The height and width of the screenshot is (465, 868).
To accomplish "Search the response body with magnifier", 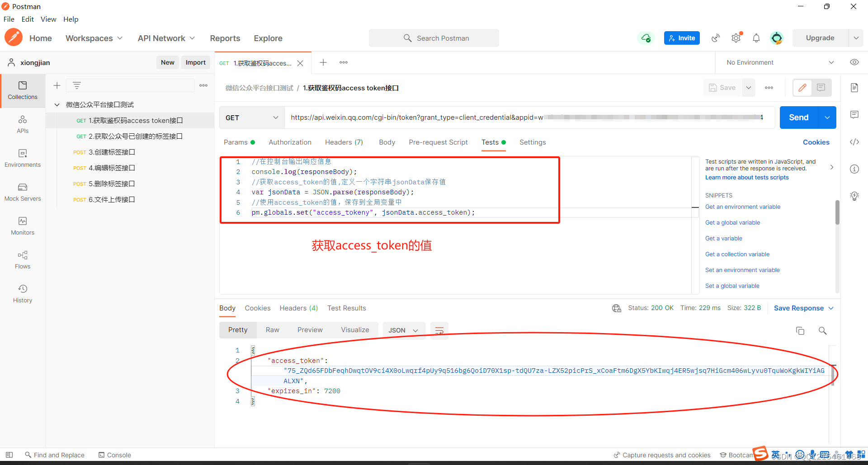I will point(823,331).
